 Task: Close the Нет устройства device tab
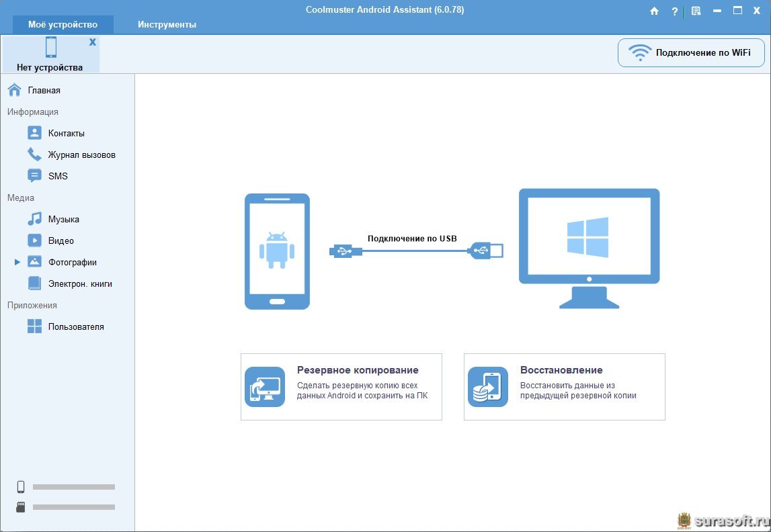pos(93,42)
